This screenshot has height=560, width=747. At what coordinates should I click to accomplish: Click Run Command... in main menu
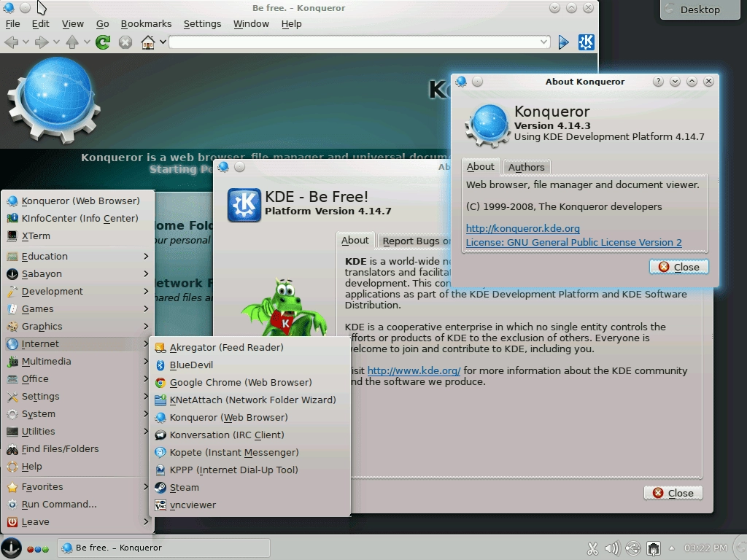77,505
